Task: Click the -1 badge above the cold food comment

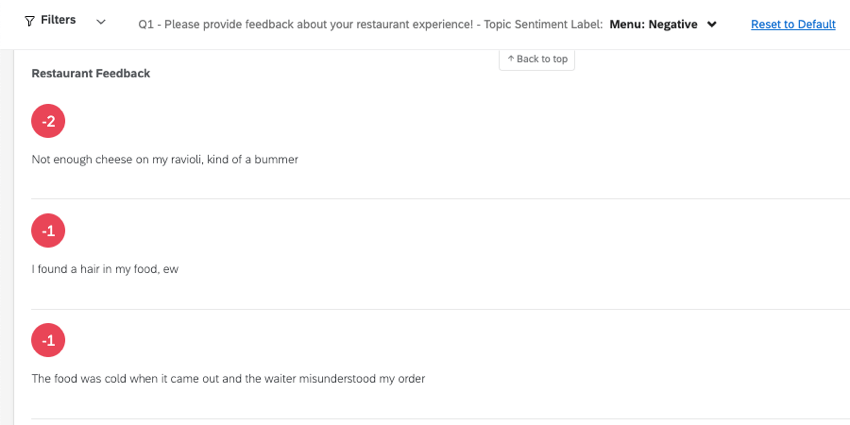Action: (48, 340)
